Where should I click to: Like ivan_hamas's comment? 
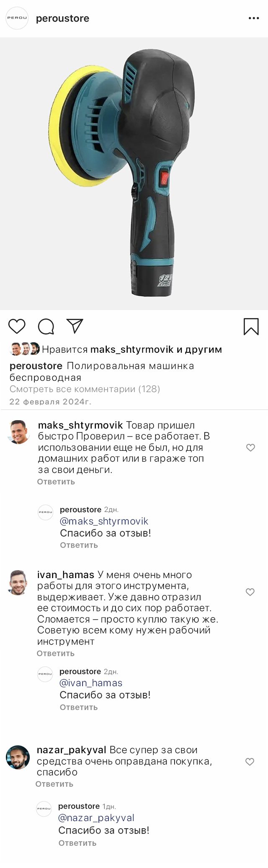pyautogui.click(x=250, y=592)
